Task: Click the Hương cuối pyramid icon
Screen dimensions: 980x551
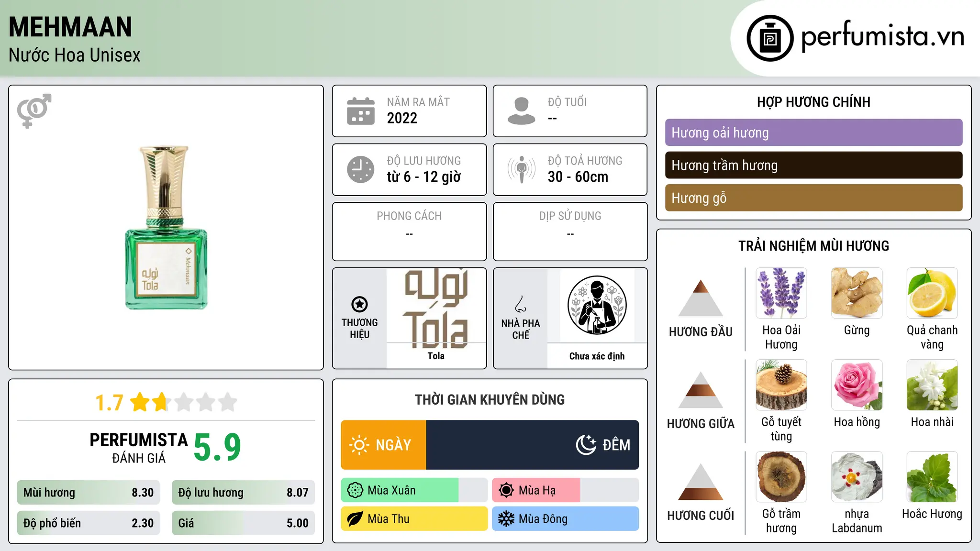Action: point(701,482)
